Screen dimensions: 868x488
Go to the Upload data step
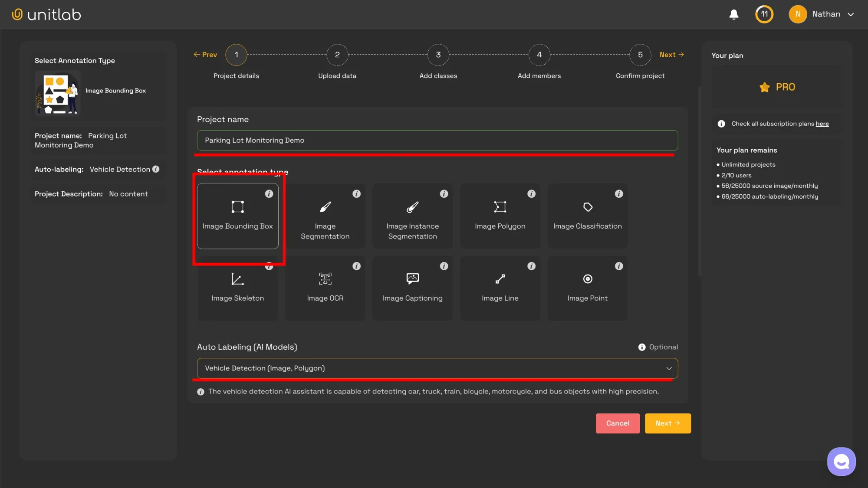337,55
